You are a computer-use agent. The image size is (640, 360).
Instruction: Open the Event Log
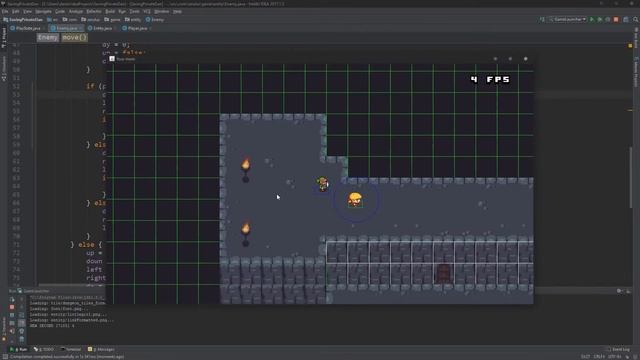618,349
